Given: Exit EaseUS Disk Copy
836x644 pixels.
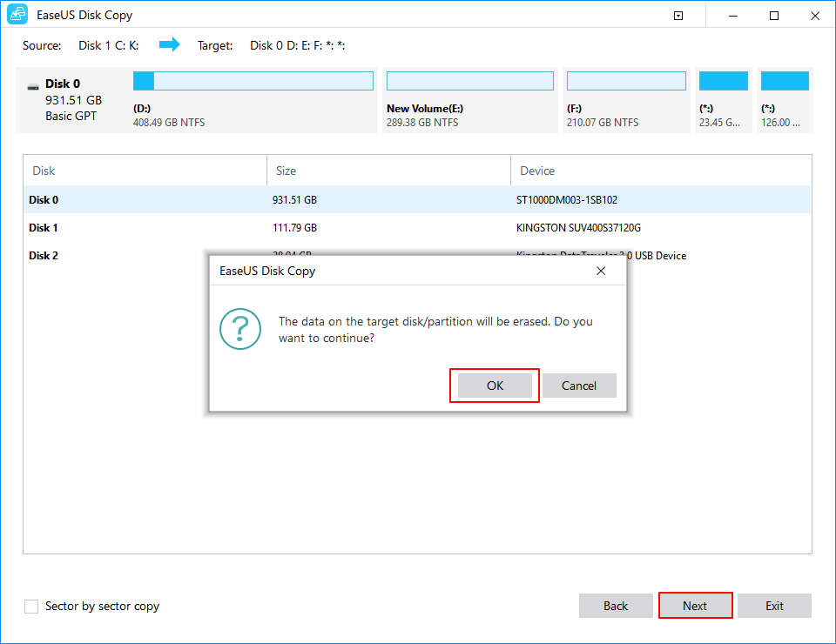Looking at the screenshot, I should pyautogui.click(x=773, y=605).
